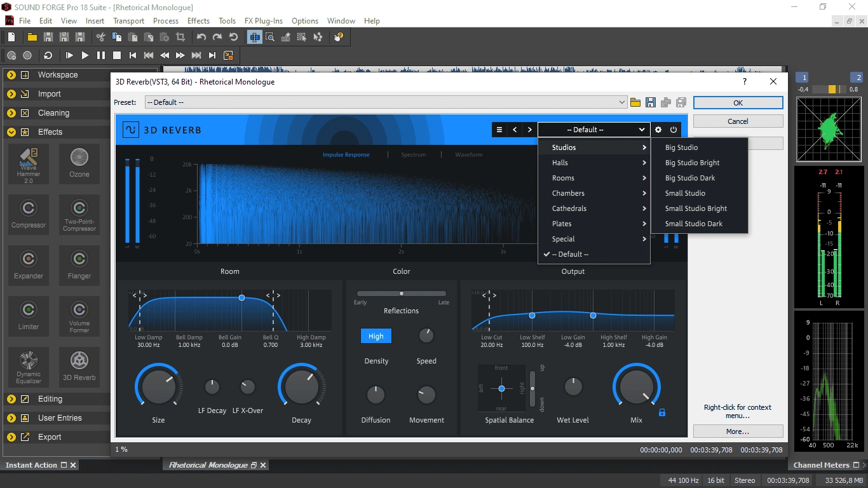Toggle Loop Playback icon
Viewport: 868px width, 488px height.
pos(48,55)
